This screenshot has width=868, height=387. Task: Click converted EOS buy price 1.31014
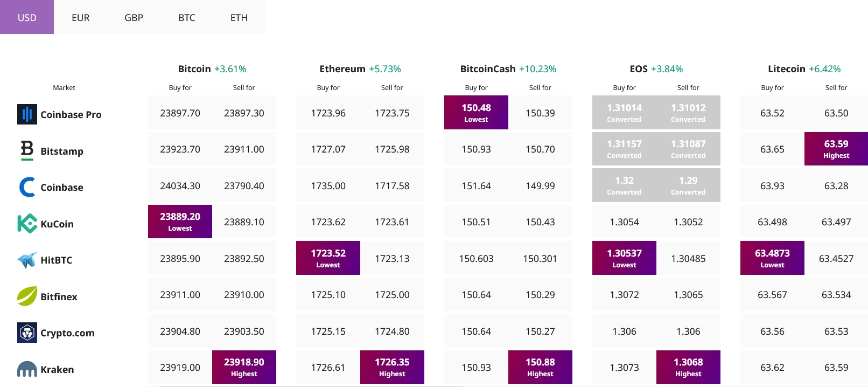coord(624,112)
